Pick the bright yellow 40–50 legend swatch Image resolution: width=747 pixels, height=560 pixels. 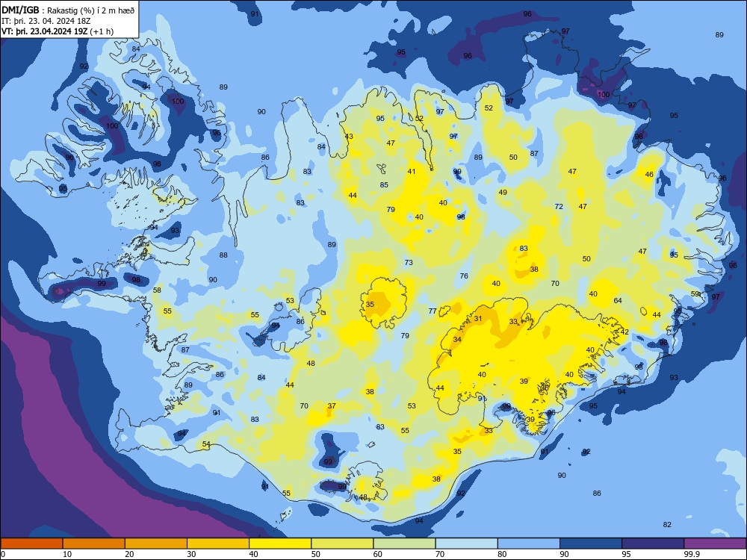pyautogui.click(x=280, y=544)
